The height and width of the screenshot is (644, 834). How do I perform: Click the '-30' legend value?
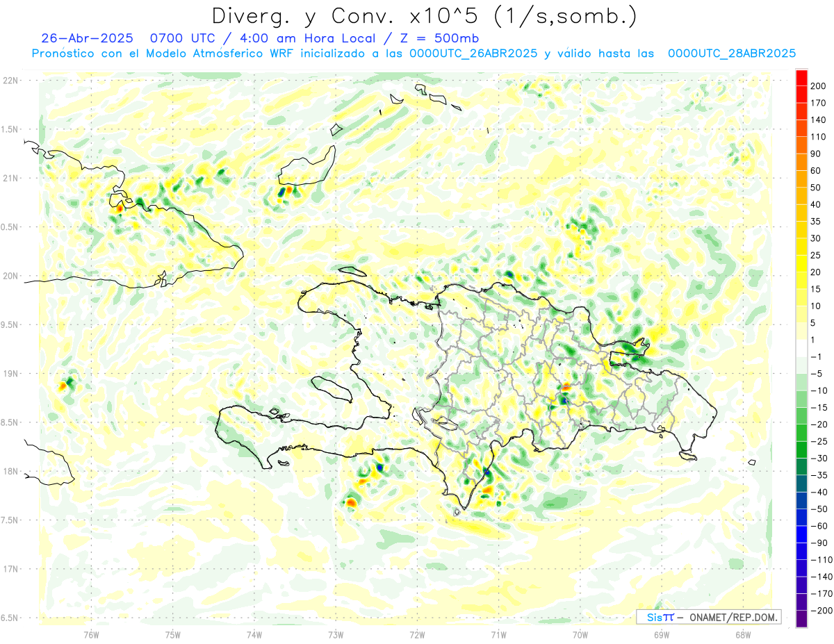(x=821, y=459)
